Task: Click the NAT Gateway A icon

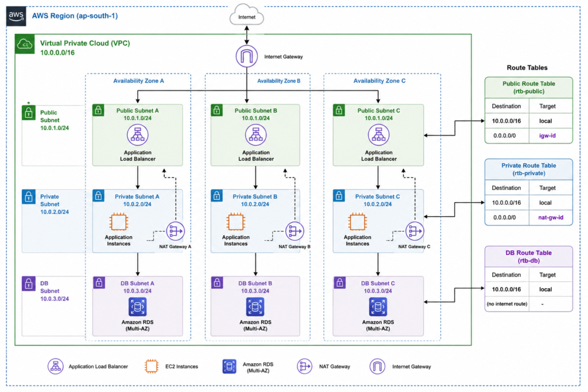Action: 176,231
